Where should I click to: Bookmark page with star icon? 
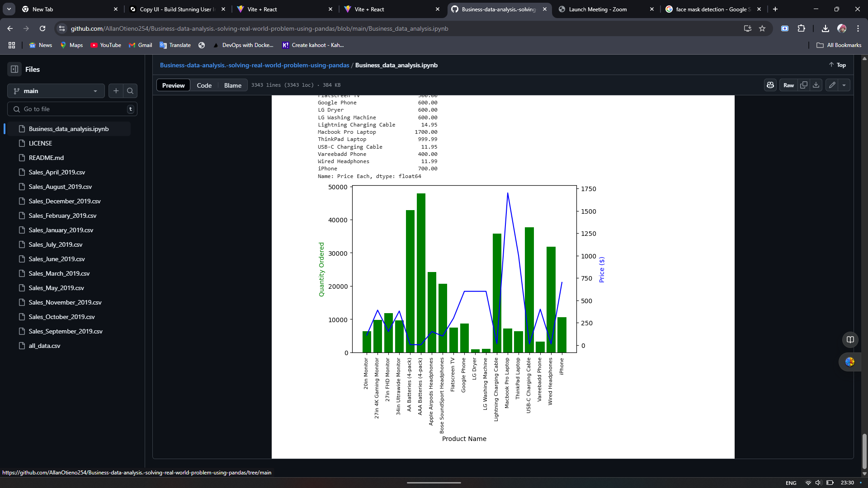762,28
